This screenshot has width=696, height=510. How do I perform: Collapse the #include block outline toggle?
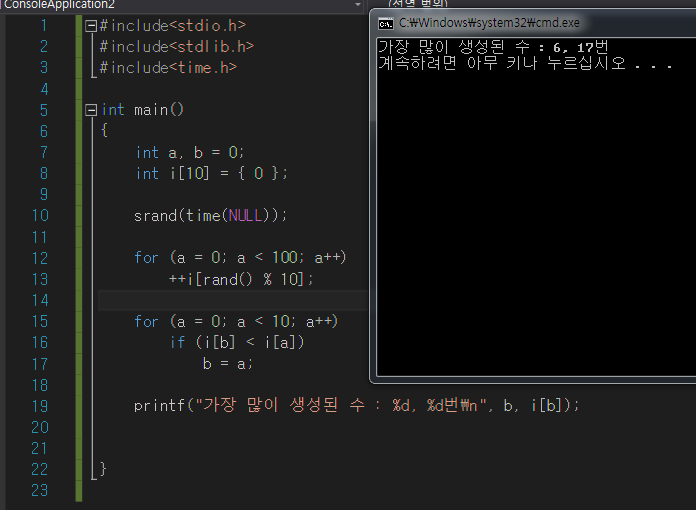pyautogui.click(x=91, y=26)
